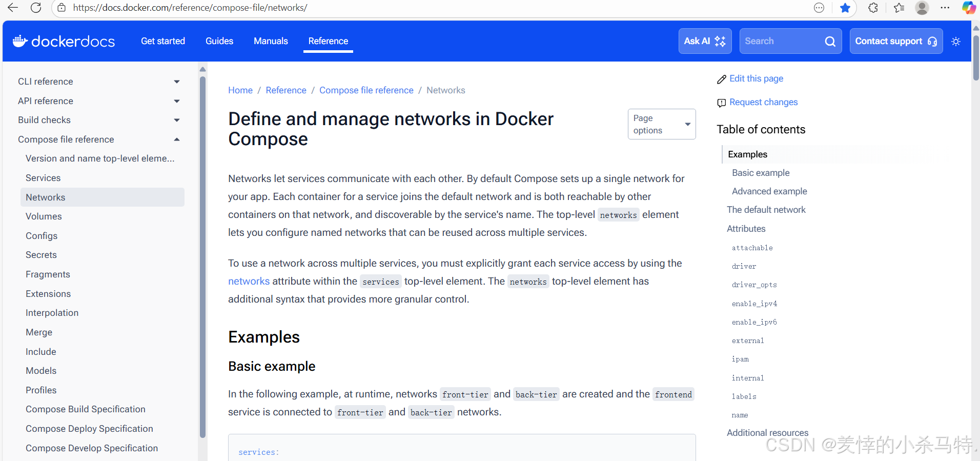Click the favorites star icon in address bar
This screenshot has width=980, height=461.
click(x=845, y=8)
